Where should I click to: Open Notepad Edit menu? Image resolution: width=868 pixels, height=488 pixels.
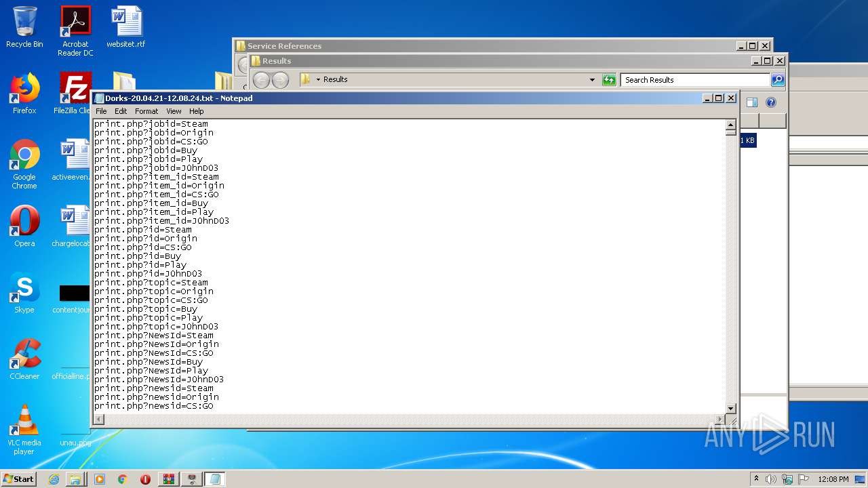[x=121, y=111]
